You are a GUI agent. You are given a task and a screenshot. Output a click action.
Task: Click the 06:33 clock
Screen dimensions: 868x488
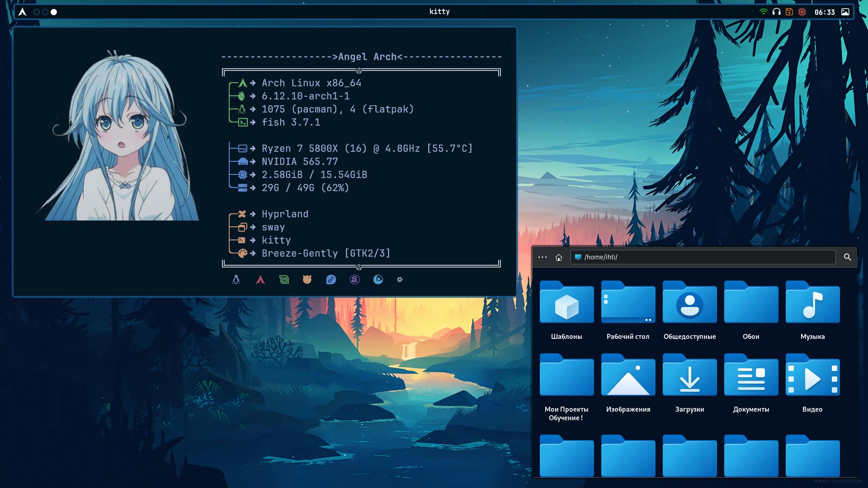[x=825, y=12]
